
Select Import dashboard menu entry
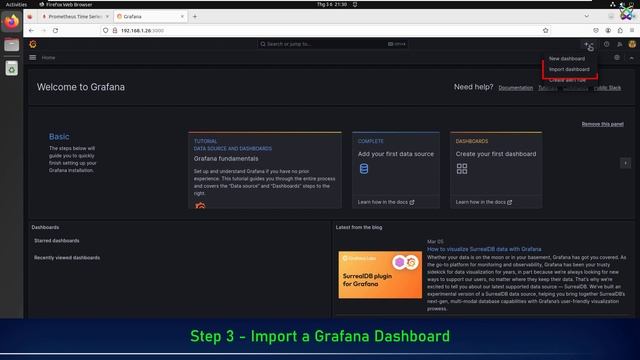[569, 69]
